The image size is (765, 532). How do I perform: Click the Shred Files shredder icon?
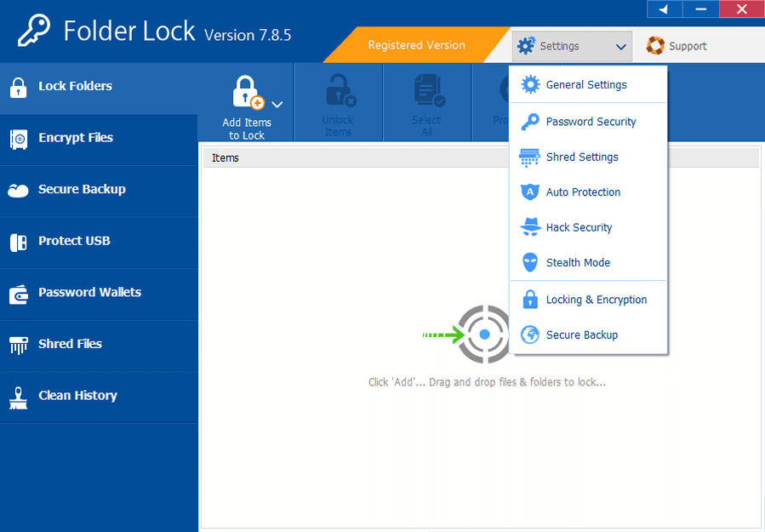(18, 345)
